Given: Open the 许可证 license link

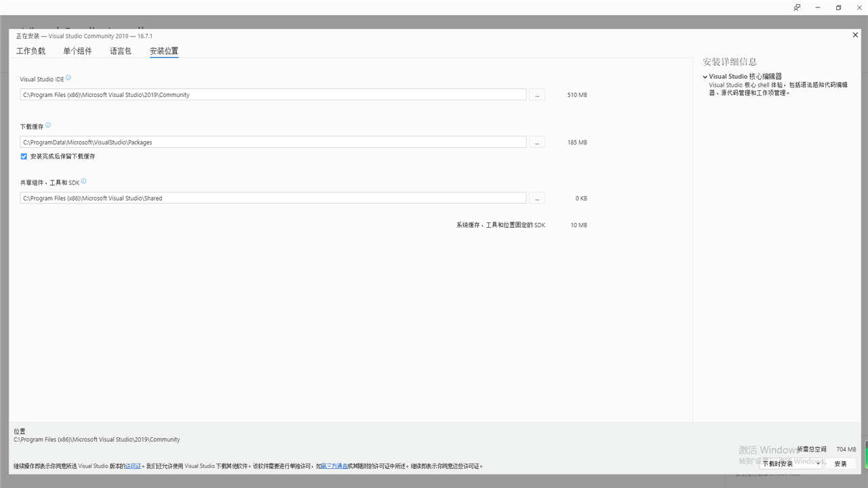Looking at the screenshot, I should click(133, 466).
